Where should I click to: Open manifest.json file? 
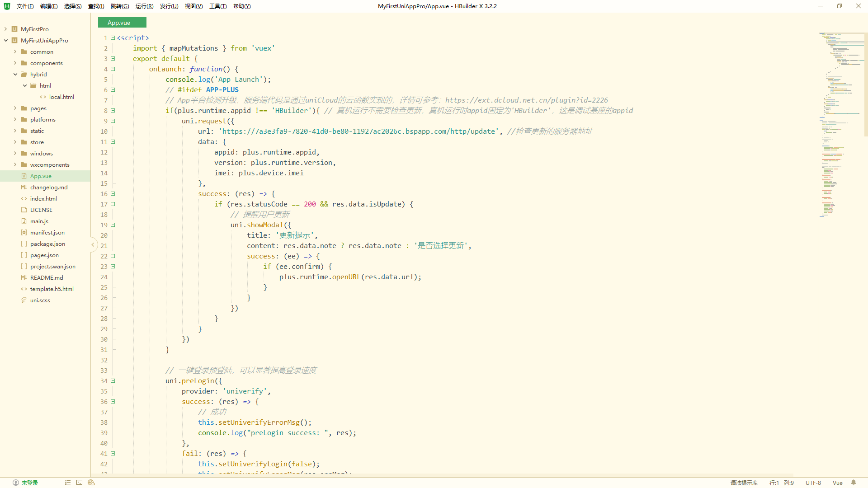pyautogui.click(x=47, y=232)
